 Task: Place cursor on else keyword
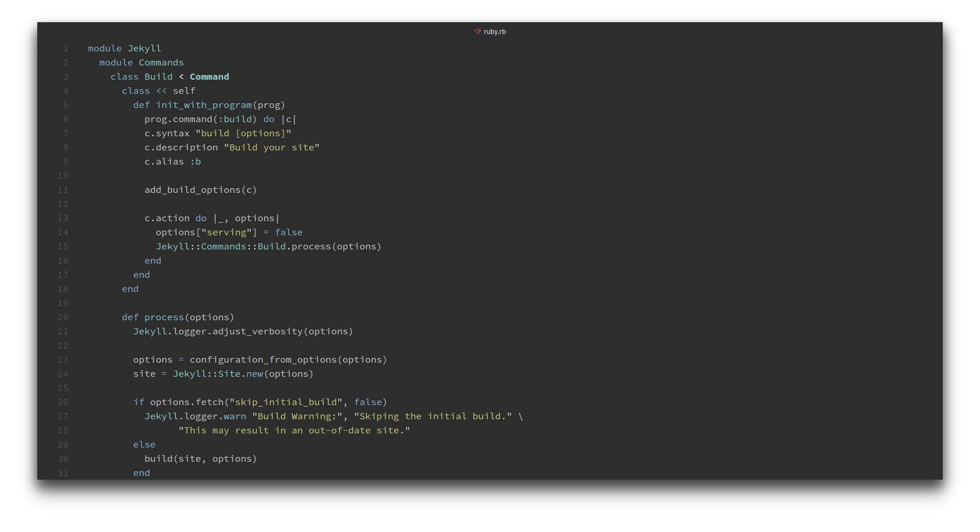point(144,445)
